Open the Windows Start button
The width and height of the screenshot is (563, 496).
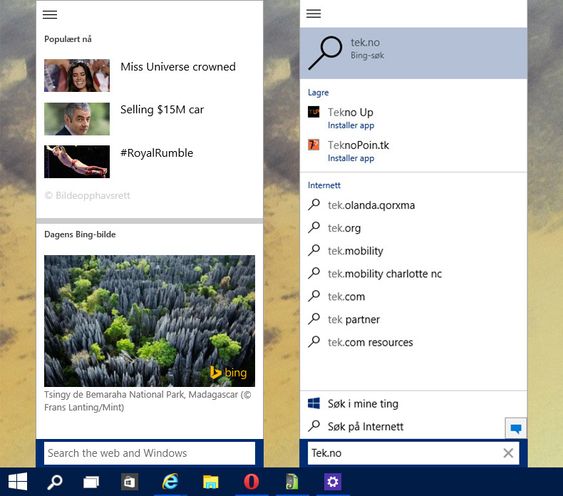18,482
